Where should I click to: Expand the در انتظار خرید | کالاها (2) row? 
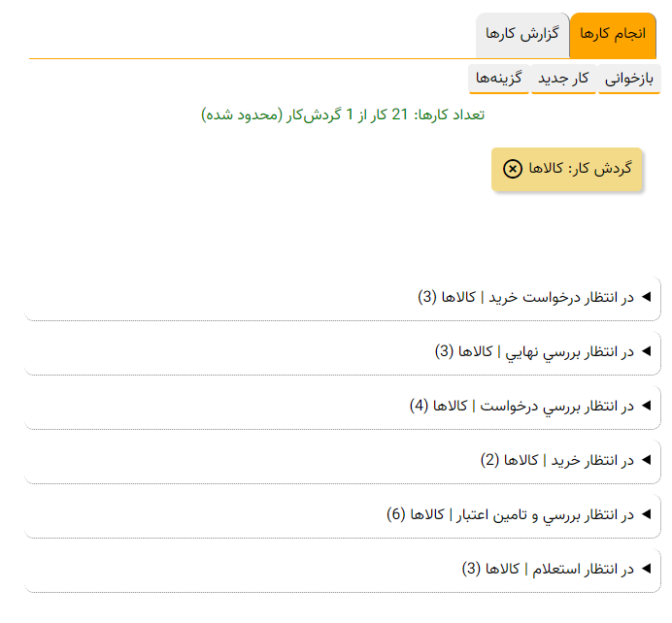(556, 460)
